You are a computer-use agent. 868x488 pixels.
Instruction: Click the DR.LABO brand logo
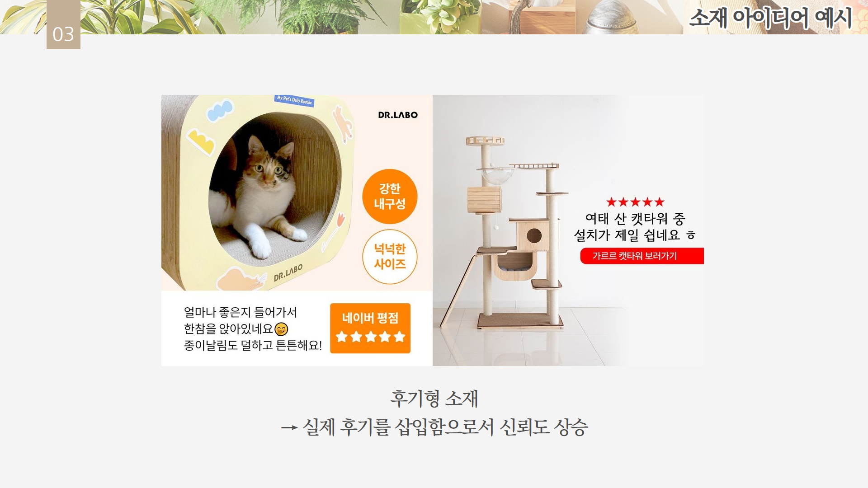(398, 115)
